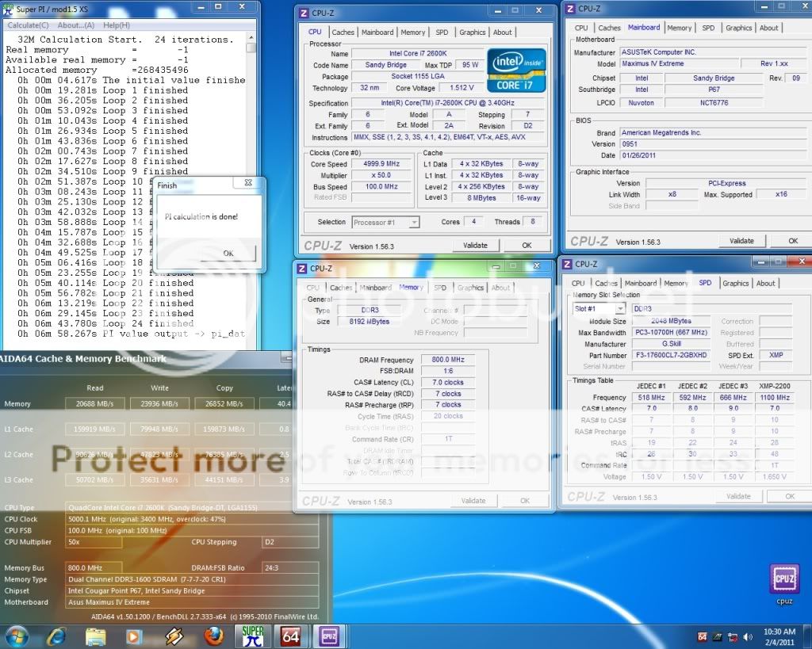The image size is (812, 649).
Task: Open the About tab in the CPU-Z CPU window
Action: point(502,32)
